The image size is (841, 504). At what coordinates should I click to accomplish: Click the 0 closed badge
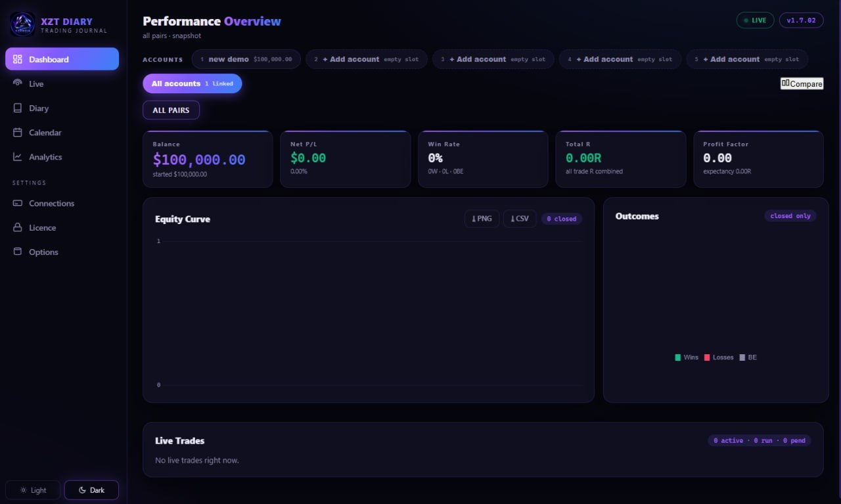tap(562, 219)
